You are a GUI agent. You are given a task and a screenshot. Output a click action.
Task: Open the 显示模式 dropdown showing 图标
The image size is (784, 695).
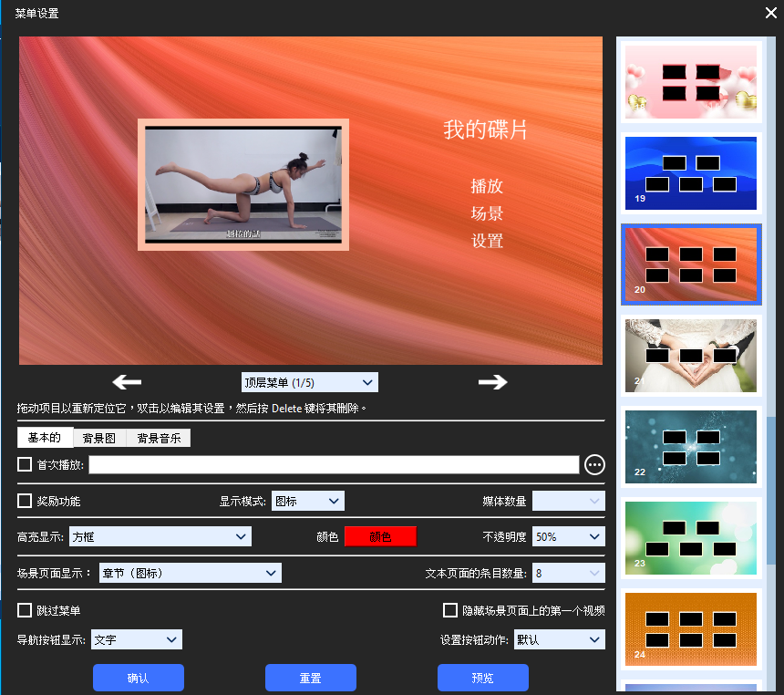307,501
